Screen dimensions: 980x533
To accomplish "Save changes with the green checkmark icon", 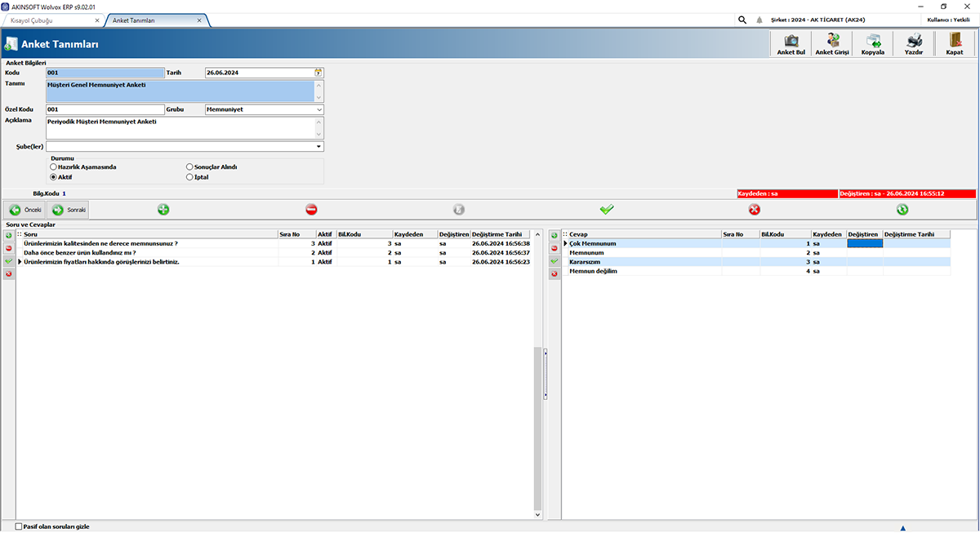I will [607, 209].
